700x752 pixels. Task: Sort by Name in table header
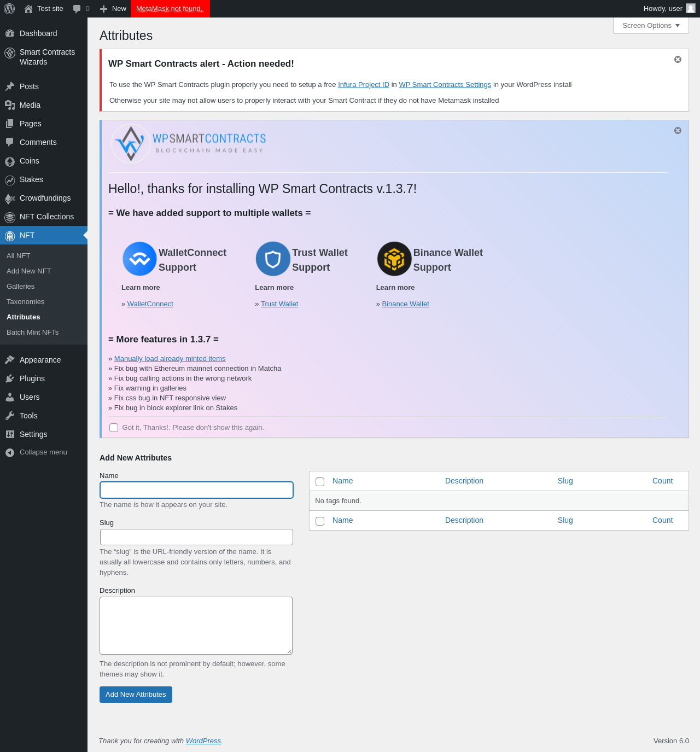(x=343, y=481)
